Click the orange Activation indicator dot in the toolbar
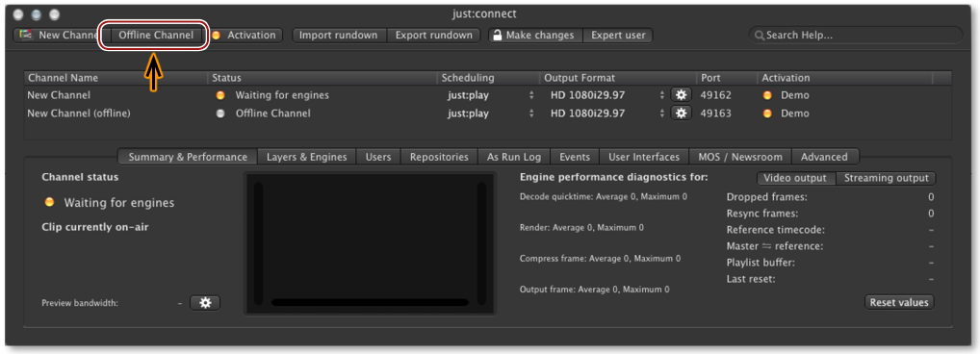The image size is (980, 354). (216, 36)
